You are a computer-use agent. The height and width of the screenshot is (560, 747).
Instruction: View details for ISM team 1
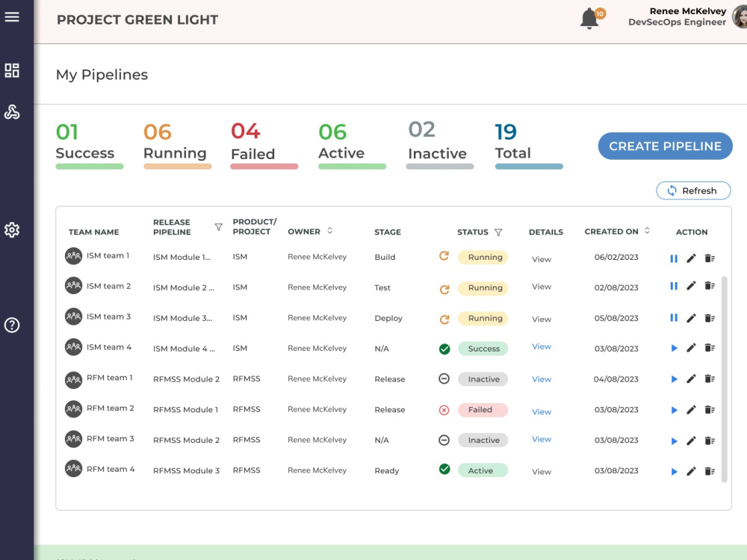pyautogui.click(x=541, y=259)
